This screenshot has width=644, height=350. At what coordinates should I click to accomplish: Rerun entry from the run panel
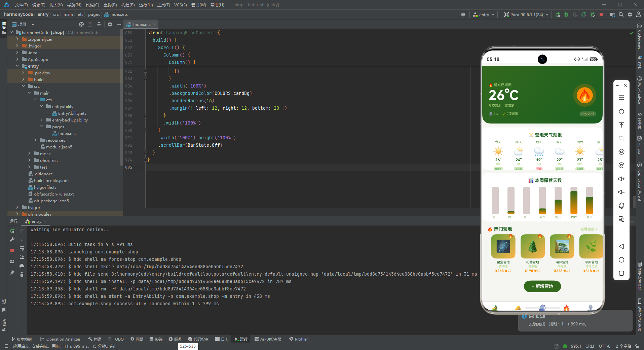12,231
